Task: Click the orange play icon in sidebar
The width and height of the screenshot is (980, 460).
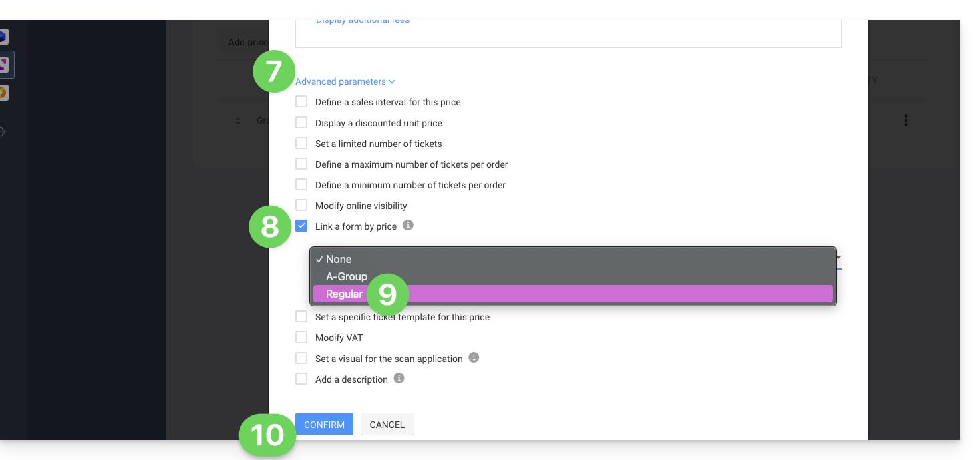Action: (3, 93)
